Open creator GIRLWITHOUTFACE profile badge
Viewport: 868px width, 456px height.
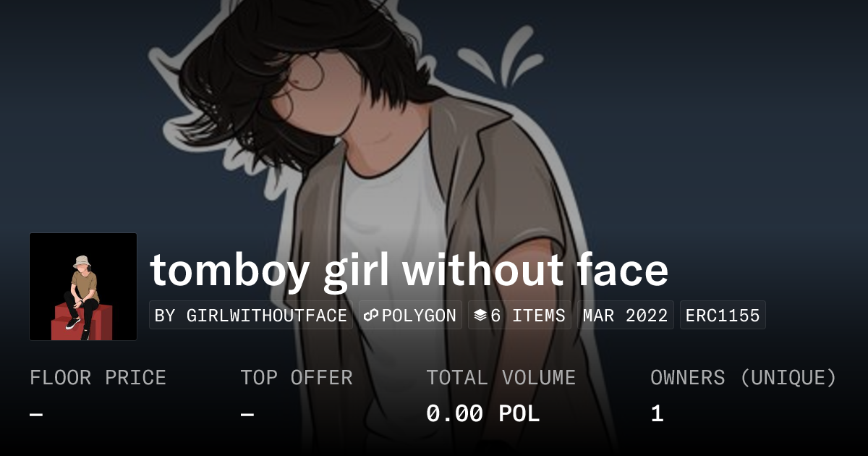pos(251,316)
